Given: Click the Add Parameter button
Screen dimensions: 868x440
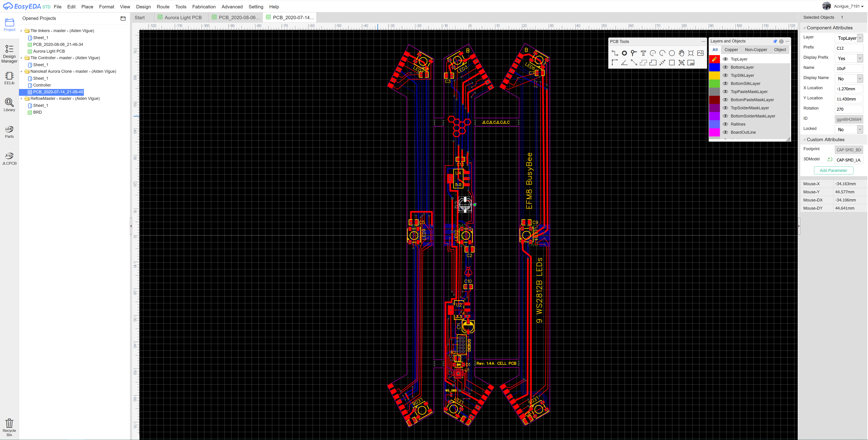Looking at the screenshot, I should (x=833, y=170).
